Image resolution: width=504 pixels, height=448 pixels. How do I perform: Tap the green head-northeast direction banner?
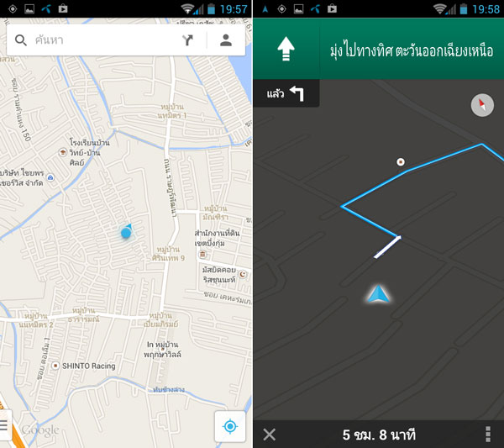[x=378, y=49]
